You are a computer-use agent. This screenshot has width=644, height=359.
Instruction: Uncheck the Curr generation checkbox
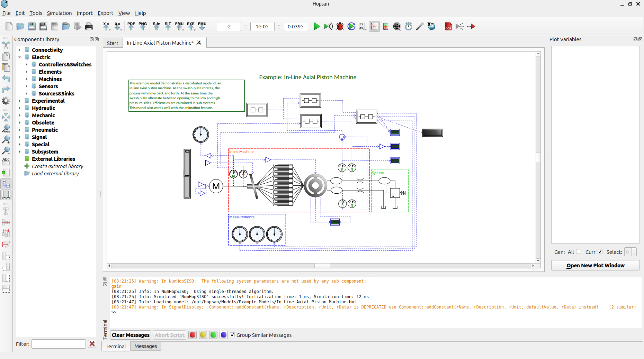(x=600, y=252)
